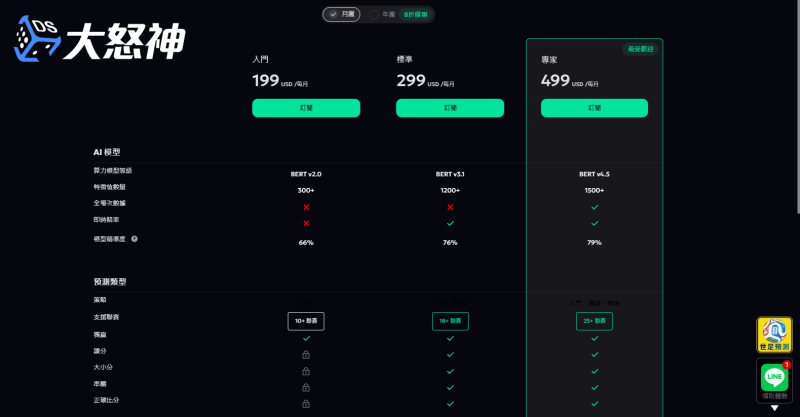The image size is (800, 417).
Task: Open the LINE chat widget with notification badge
Action: tap(774, 380)
